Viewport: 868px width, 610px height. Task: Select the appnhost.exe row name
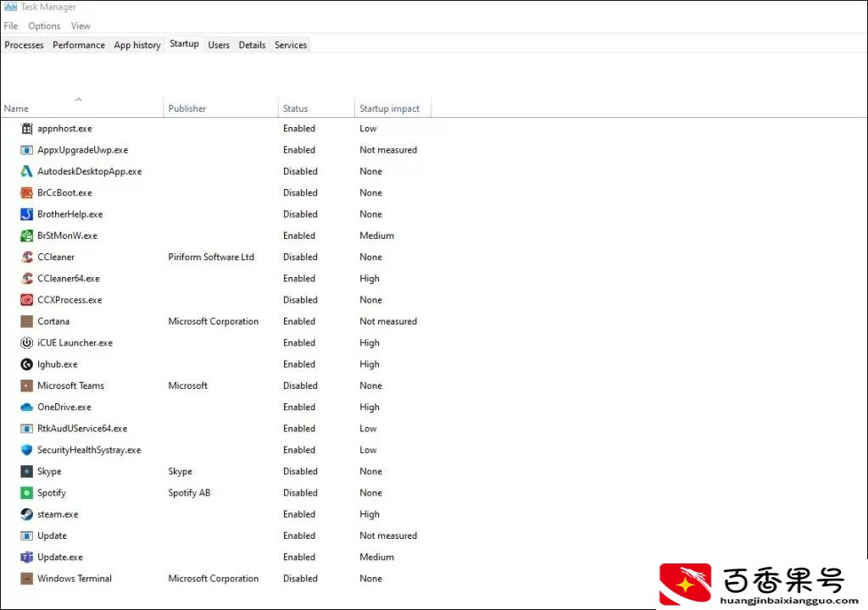click(x=64, y=129)
